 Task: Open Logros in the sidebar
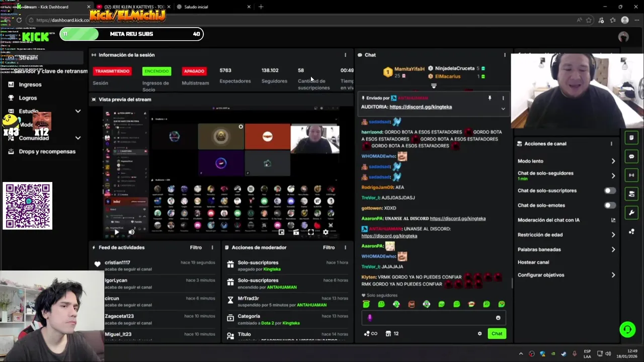pos(28,98)
